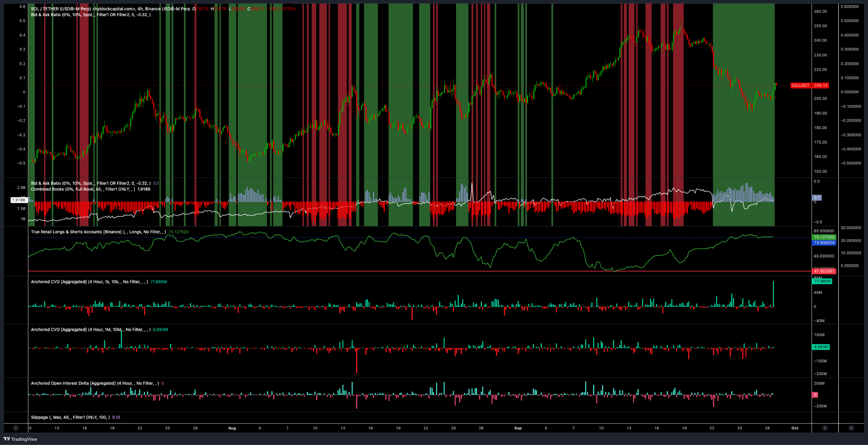
Task: Click the Z axis button at bottom left
Action: [x=16, y=428]
